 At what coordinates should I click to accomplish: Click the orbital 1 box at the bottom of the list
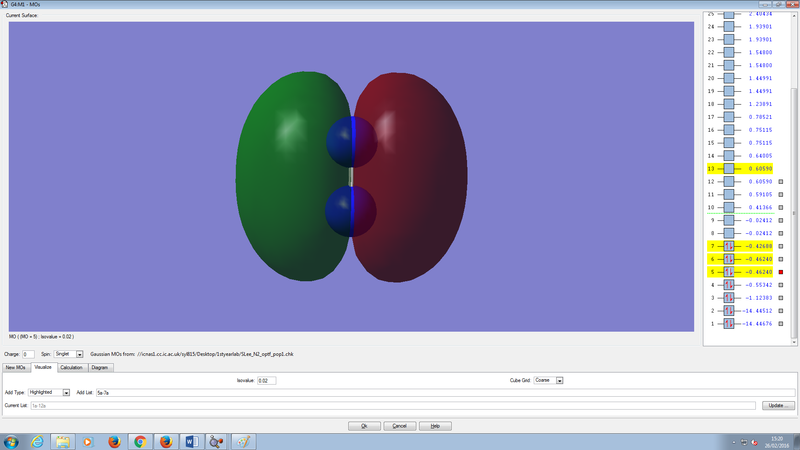pyautogui.click(x=728, y=323)
